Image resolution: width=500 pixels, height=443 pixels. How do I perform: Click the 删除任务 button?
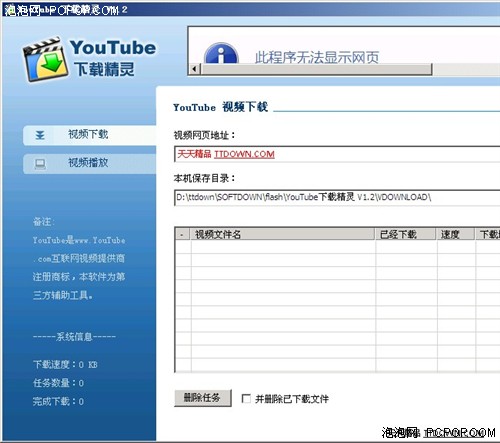(203, 398)
